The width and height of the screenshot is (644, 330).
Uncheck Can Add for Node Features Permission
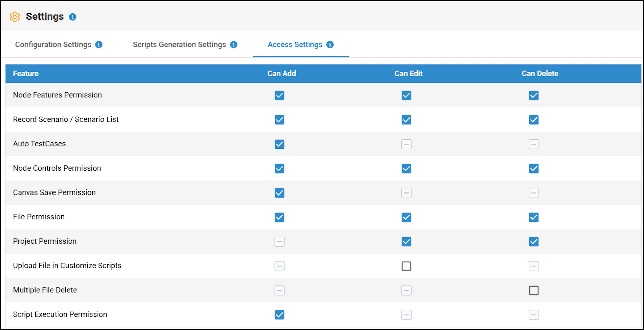click(280, 96)
